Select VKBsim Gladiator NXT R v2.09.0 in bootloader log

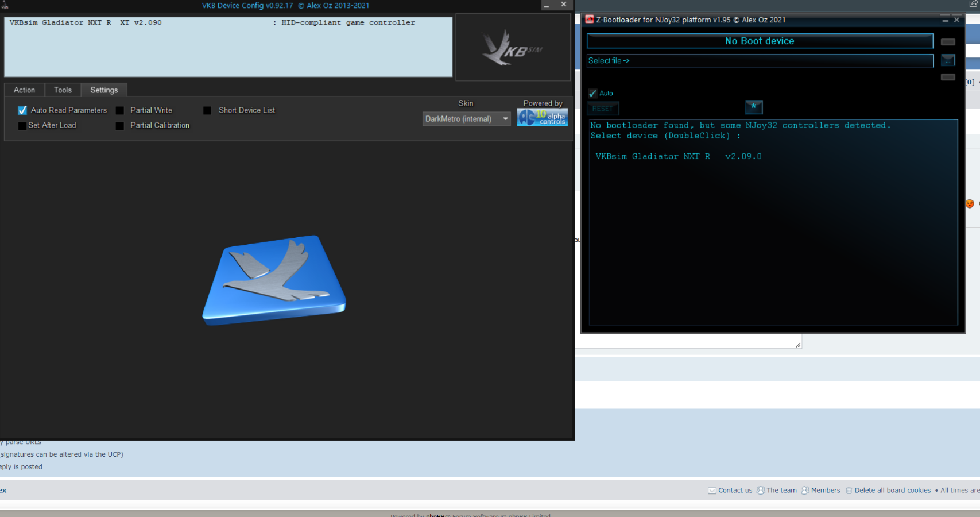point(679,156)
